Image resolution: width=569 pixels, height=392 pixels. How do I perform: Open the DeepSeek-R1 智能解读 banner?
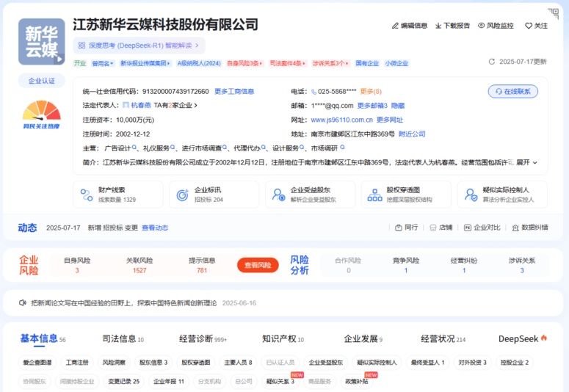[x=139, y=46]
